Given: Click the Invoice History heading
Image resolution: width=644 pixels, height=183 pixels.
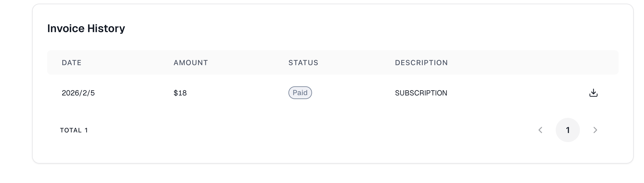Looking at the screenshot, I should tap(86, 28).
